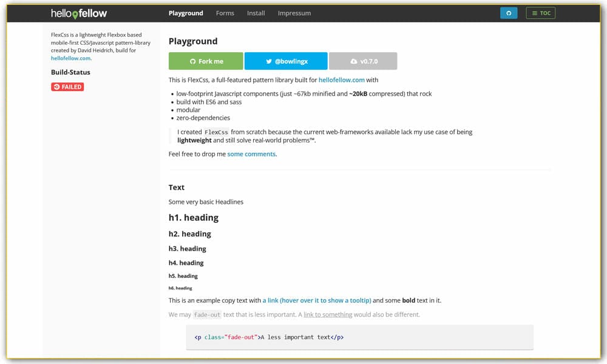Click the faded 'link to something'
Image resolution: width=607 pixels, height=364 pixels.
328,314
